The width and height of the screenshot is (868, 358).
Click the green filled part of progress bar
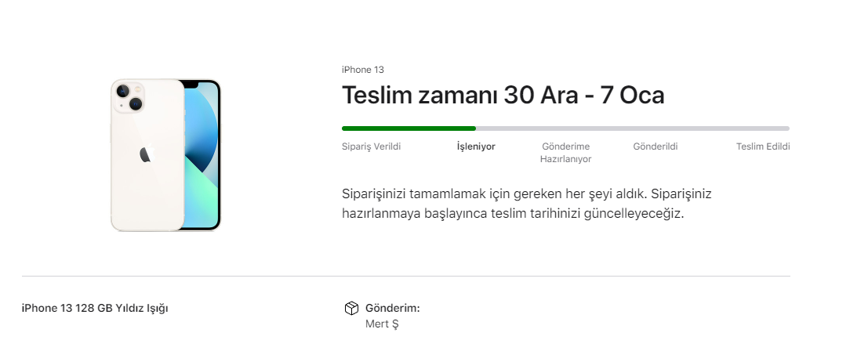pyautogui.click(x=408, y=128)
